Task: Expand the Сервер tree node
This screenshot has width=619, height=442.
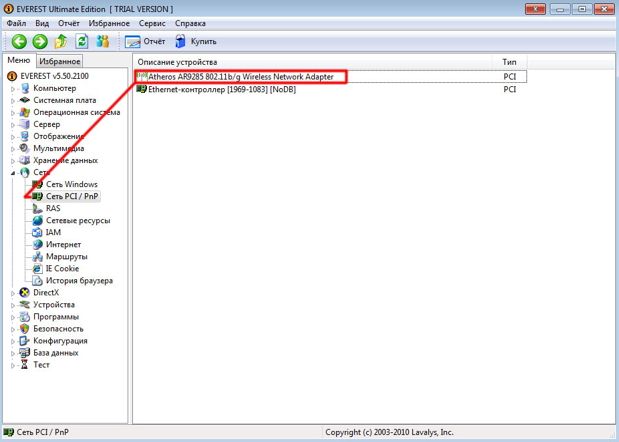Action: (x=13, y=125)
